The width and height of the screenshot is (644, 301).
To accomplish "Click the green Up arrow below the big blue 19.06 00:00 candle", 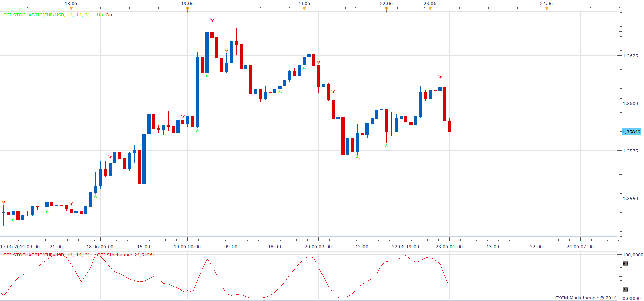I will coord(197,130).
